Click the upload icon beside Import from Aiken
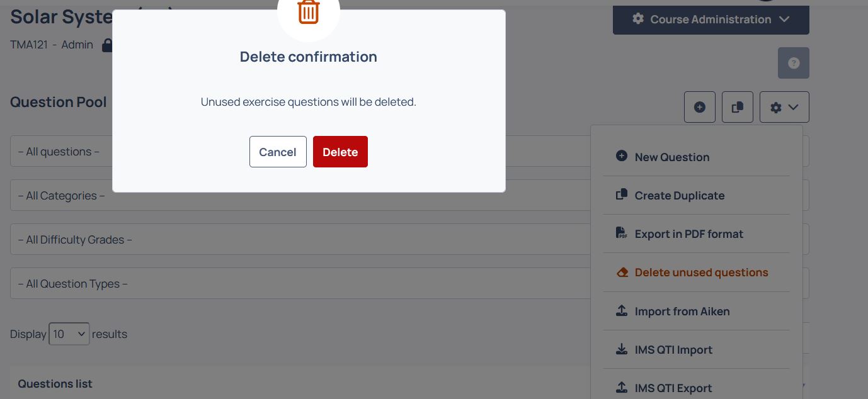The height and width of the screenshot is (399, 868). click(622, 310)
